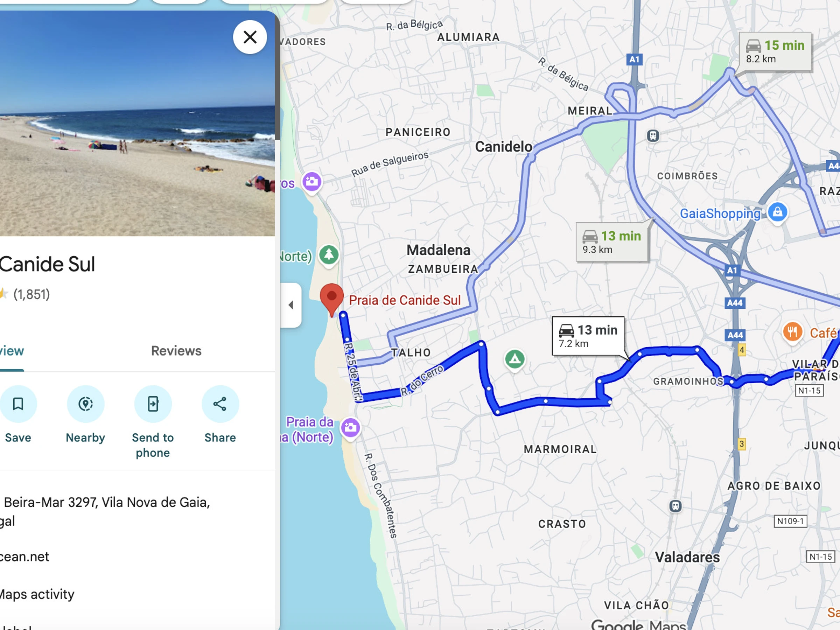The image size is (840, 630).
Task: Select the Overview tab
Action: pyautogui.click(x=12, y=352)
